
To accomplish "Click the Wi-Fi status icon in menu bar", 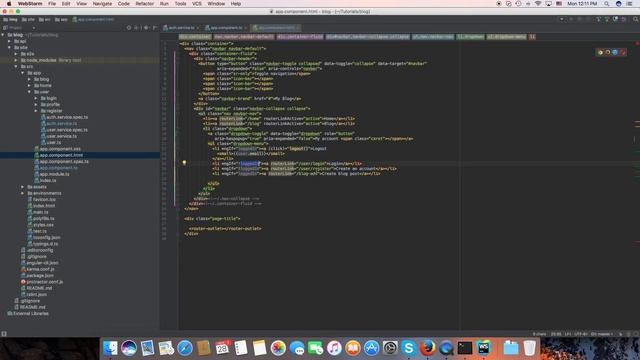I will (538, 4).
